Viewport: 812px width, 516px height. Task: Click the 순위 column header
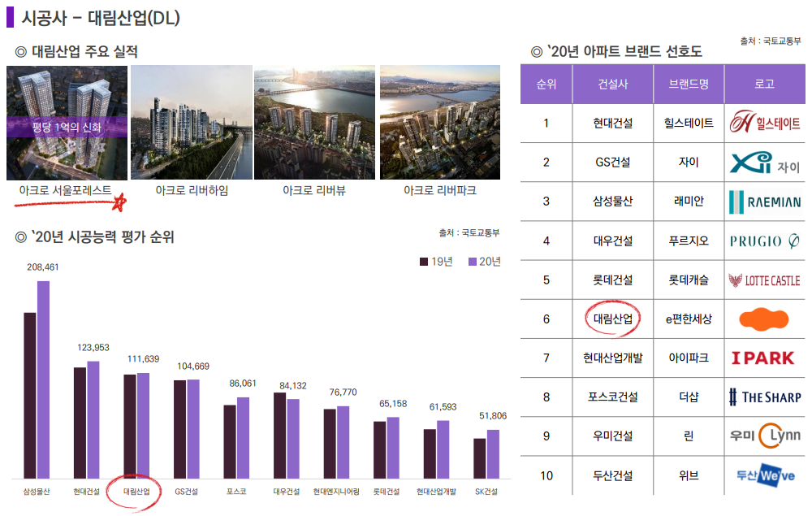(x=546, y=84)
